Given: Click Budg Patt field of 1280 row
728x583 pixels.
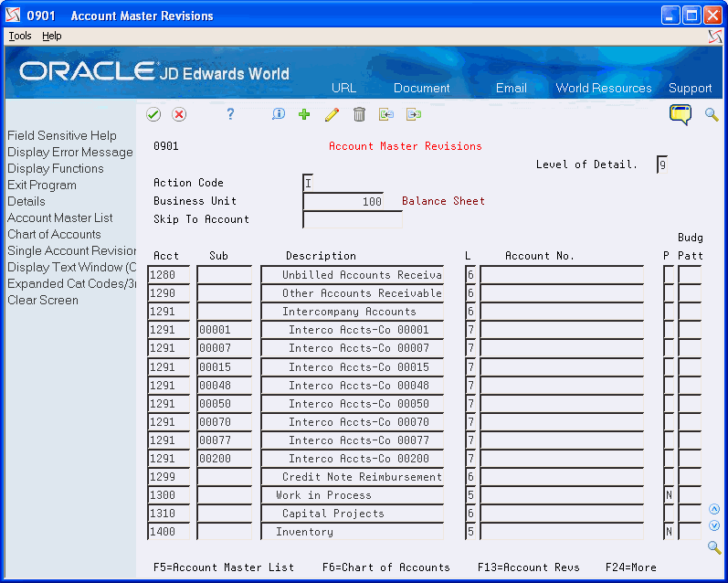Looking at the screenshot, I should tap(690, 274).
